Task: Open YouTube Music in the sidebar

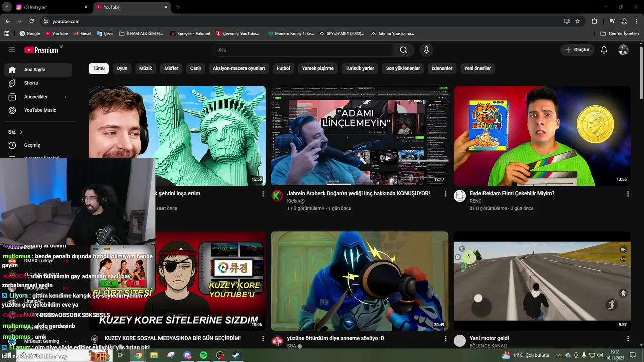Action: tap(38, 110)
